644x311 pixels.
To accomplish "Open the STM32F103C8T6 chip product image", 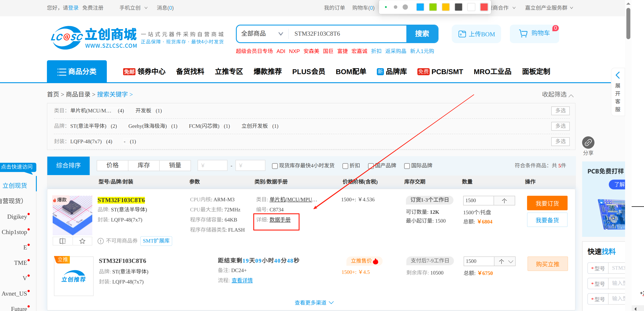I will click(x=72, y=215).
